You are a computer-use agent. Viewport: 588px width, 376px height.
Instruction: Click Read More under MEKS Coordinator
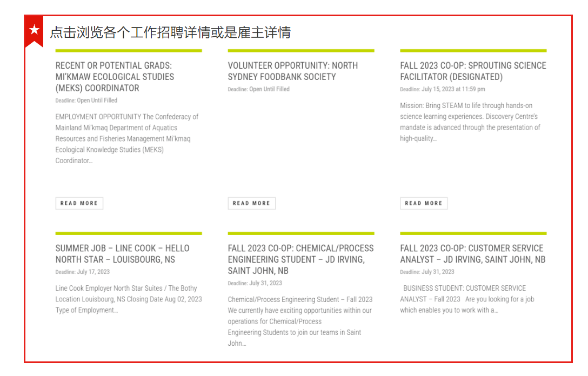(79, 203)
